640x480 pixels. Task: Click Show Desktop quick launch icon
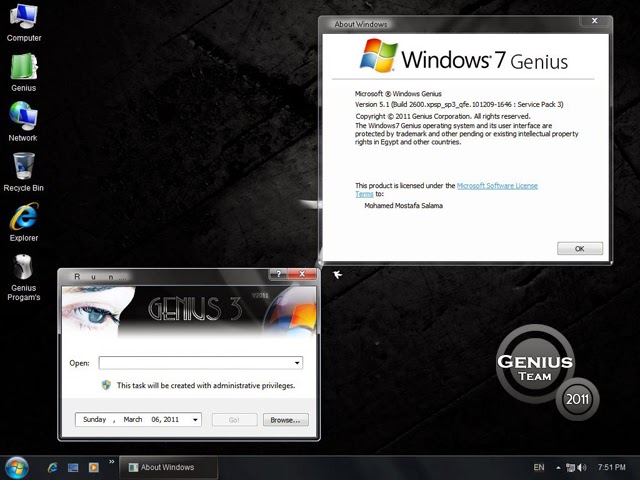click(x=73, y=467)
